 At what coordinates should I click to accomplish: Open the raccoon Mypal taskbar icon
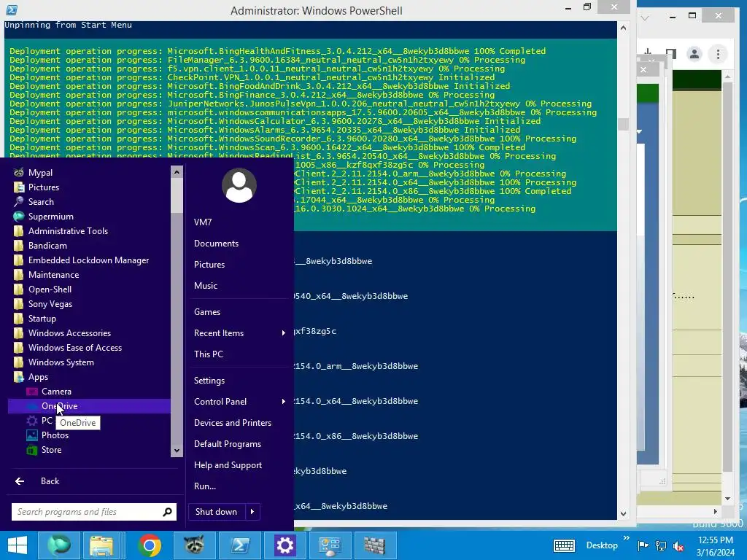tap(194, 545)
